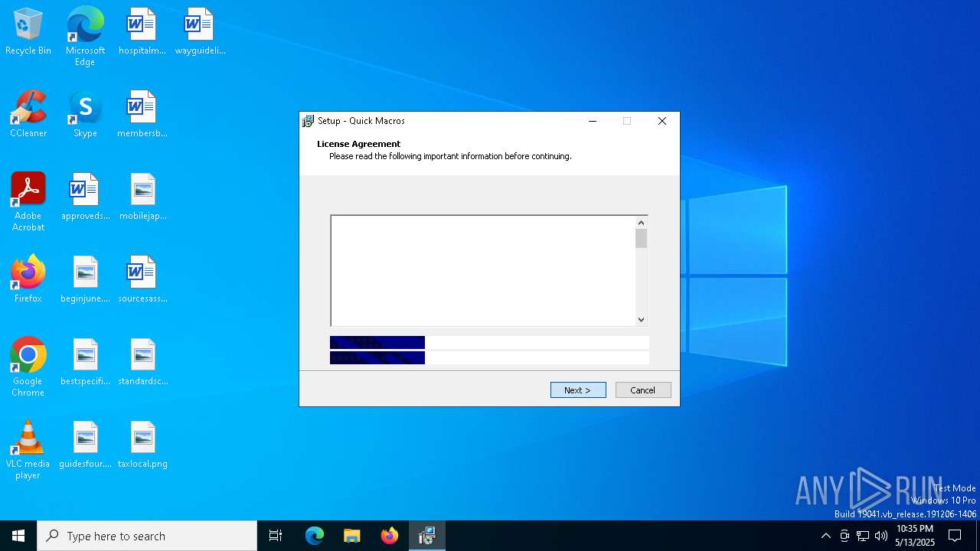The width and height of the screenshot is (980, 551).
Task: Select the hospitalm... Word document icon
Action: pyautogui.click(x=142, y=31)
